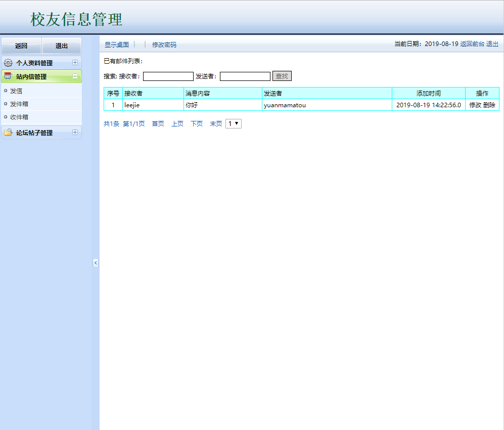Click the shopping cart icon on 站内信管理
This screenshot has width=504, height=430.
(x=7, y=76)
